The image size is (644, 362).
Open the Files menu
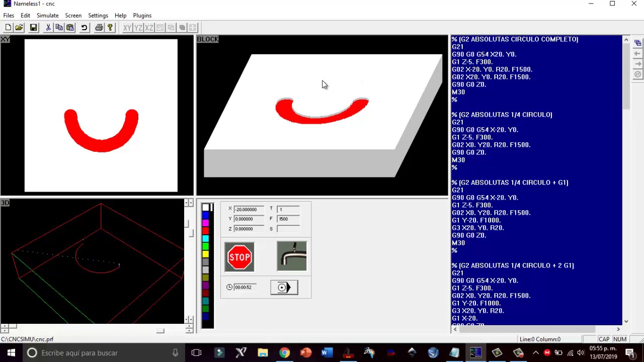coord(9,16)
